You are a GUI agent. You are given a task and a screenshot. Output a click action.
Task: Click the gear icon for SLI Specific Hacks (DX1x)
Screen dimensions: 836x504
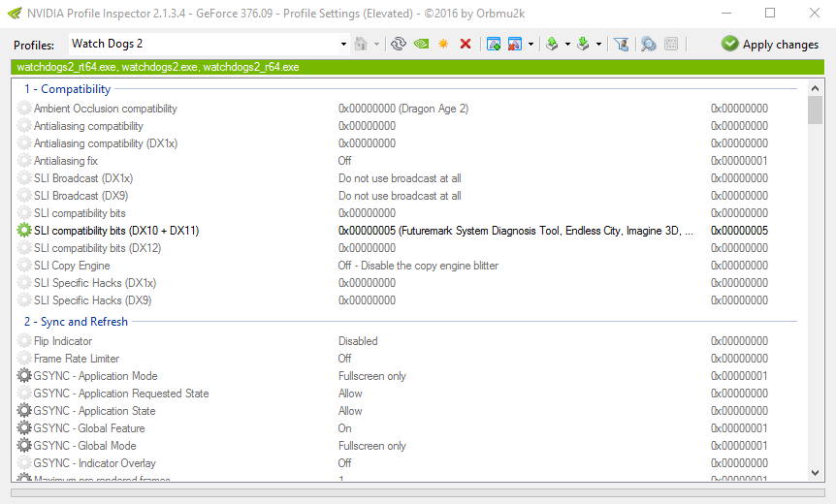tap(24, 283)
